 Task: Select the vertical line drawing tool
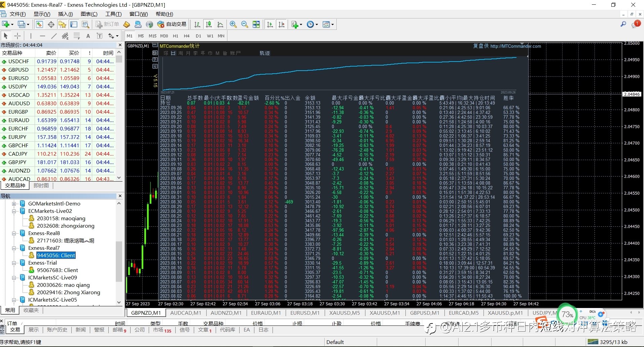[x=31, y=36]
